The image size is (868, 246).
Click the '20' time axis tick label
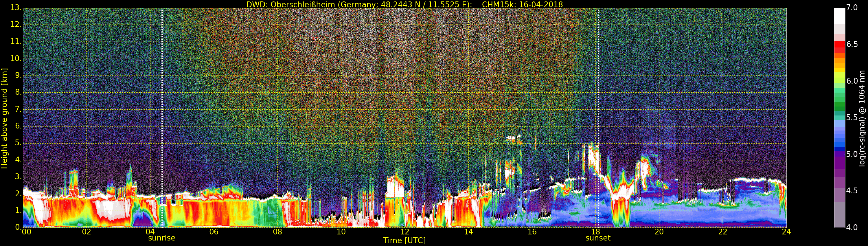[x=659, y=232]
